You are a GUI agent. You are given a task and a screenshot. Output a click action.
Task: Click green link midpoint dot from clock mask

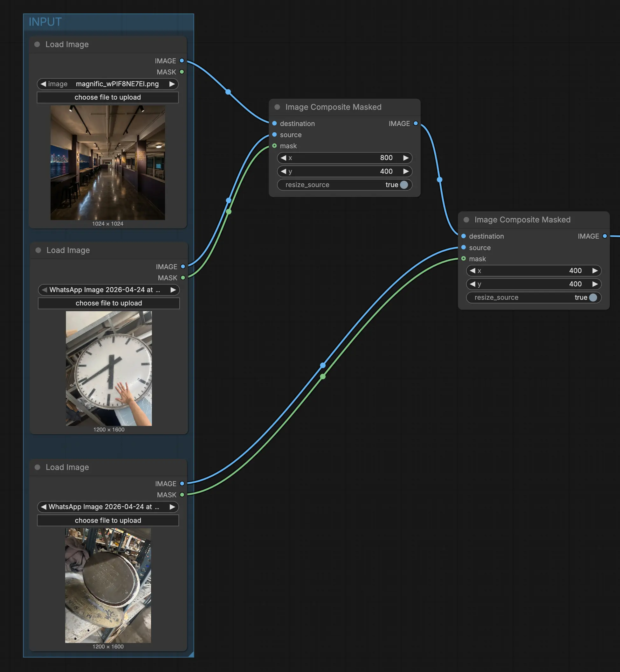pyautogui.click(x=229, y=212)
